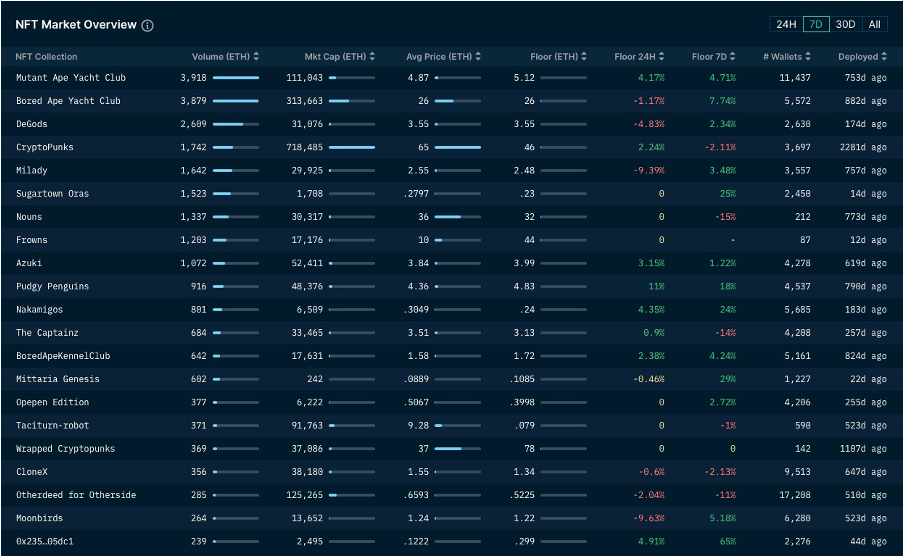
Task: Sort by Floor (ETH) column arrows
Action: click(584, 57)
